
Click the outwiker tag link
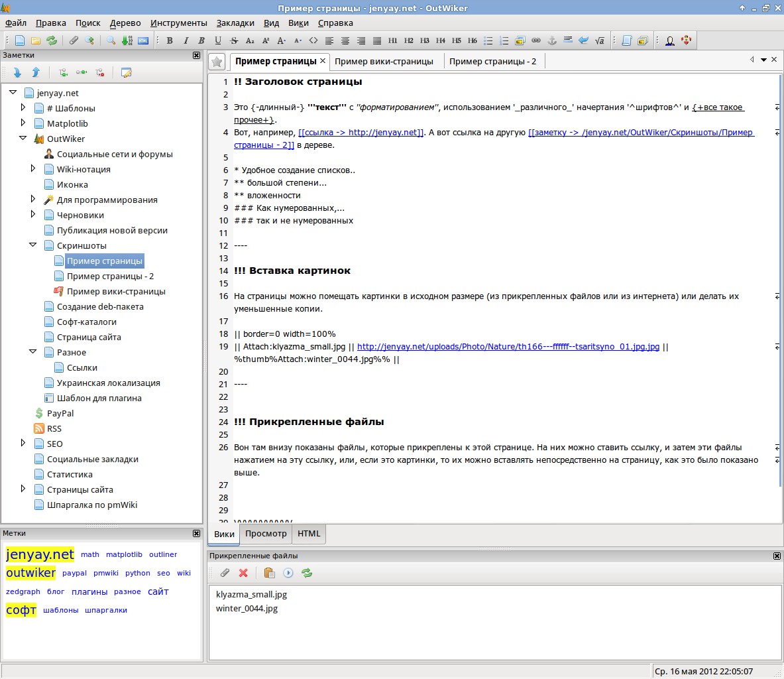coord(30,573)
